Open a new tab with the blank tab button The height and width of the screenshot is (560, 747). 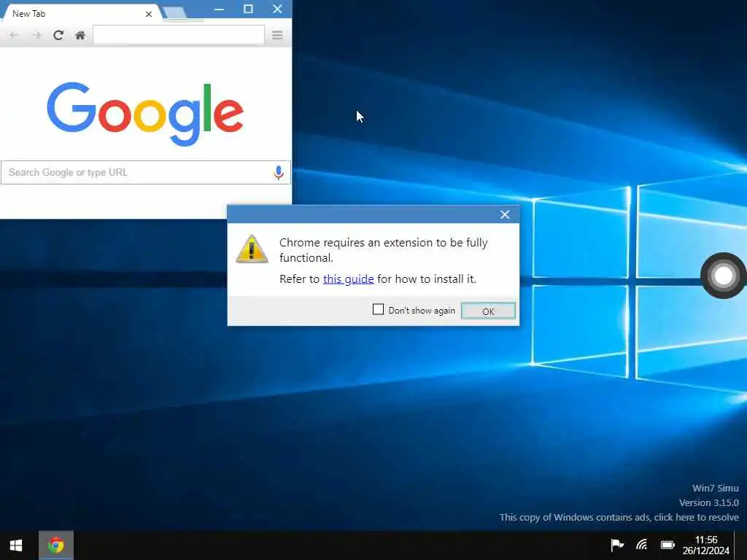(x=174, y=13)
